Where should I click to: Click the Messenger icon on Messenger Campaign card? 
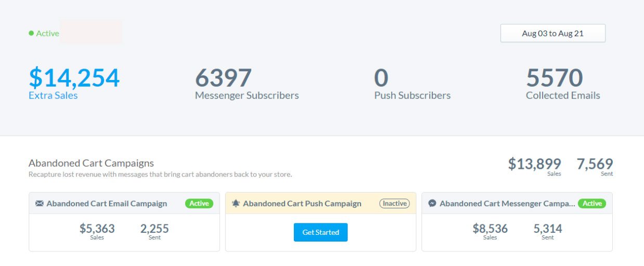tap(432, 204)
